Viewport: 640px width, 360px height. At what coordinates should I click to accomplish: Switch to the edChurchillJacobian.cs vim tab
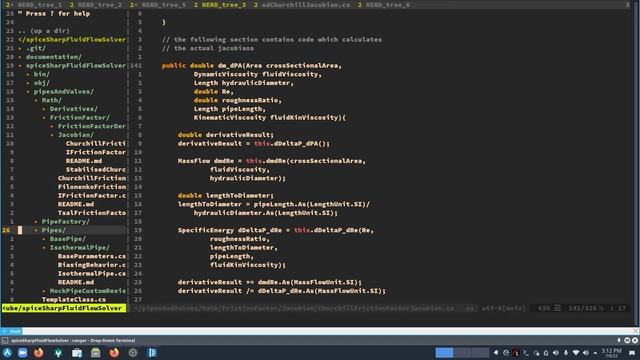(x=306, y=5)
